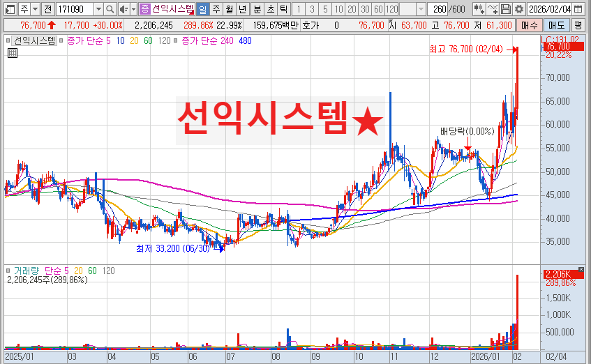This screenshot has height=364, width=591.
Task: Click the add indicator line icon
Action: pos(493,9)
